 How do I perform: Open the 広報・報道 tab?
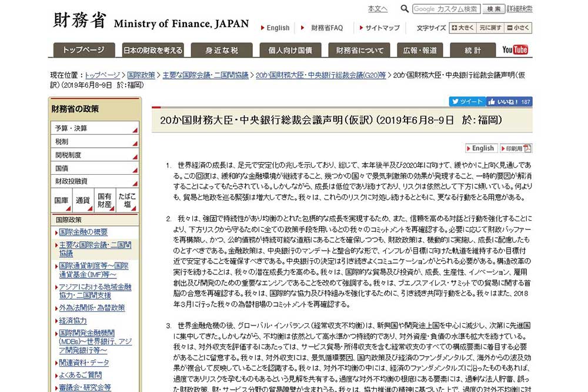click(x=420, y=49)
